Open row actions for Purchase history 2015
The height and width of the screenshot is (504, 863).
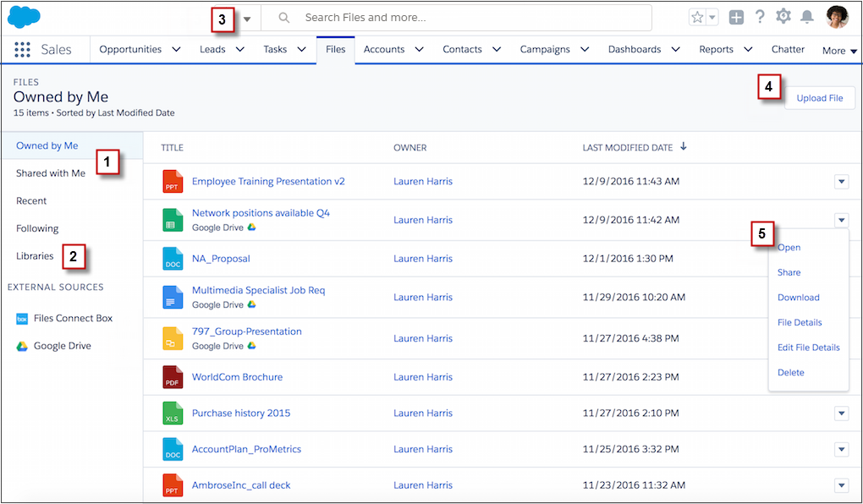[841, 413]
